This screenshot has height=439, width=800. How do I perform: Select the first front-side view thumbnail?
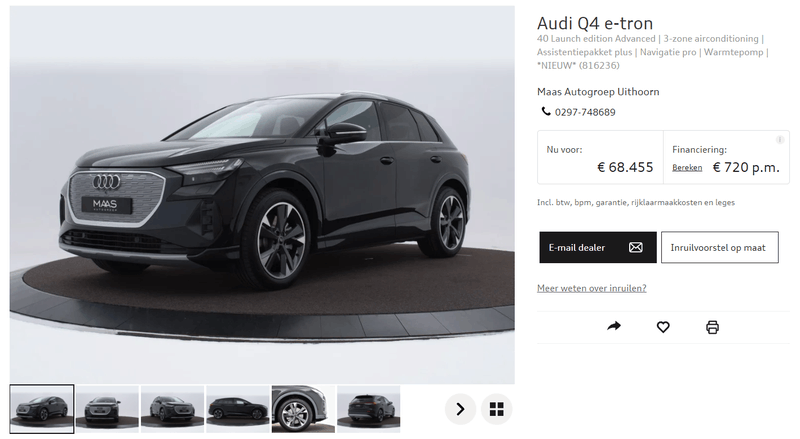point(42,409)
